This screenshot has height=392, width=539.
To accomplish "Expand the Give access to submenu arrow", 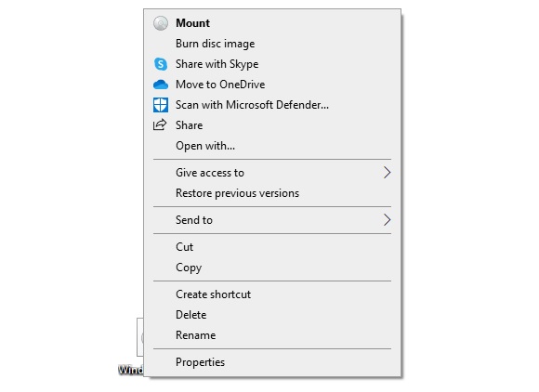I will click(388, 173).
